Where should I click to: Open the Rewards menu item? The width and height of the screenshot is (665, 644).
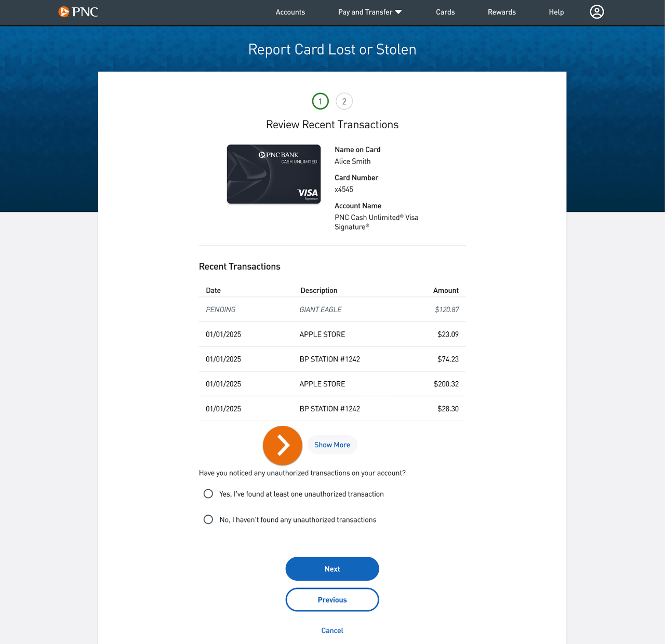502,12
